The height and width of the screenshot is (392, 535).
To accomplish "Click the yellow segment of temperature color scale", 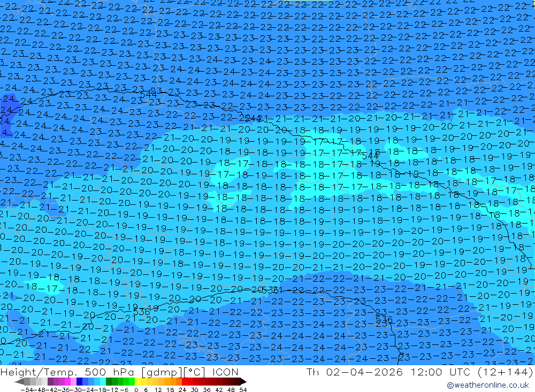I will [x=137, y=382].
